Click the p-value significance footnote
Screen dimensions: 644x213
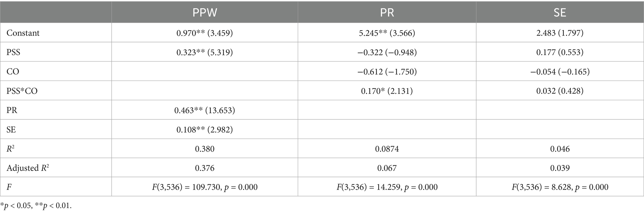[x=36, y=206]
